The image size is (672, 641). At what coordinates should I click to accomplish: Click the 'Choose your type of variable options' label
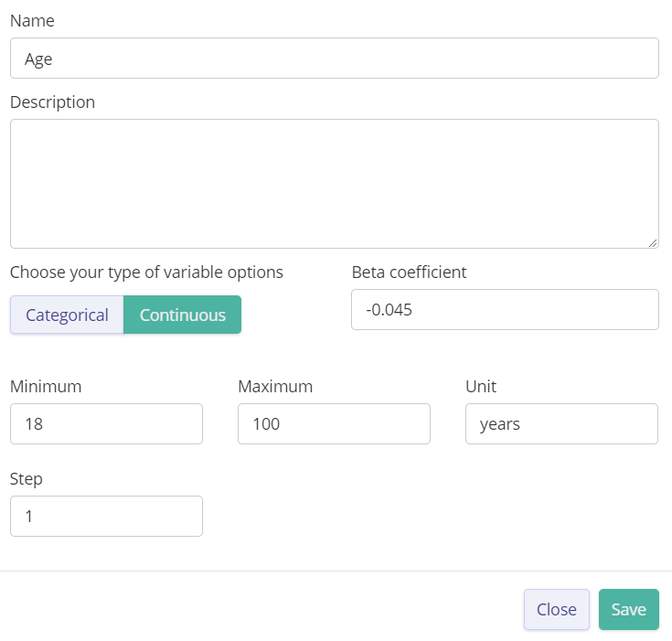click(x=146, y=272)
